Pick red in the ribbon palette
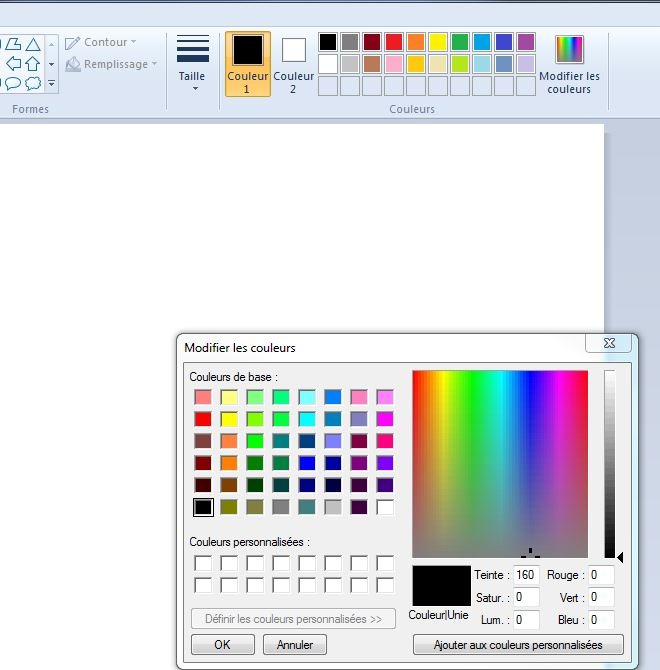The width and height of the screenshot is (660, 670). pyautogui.click(x=394, y=42)
